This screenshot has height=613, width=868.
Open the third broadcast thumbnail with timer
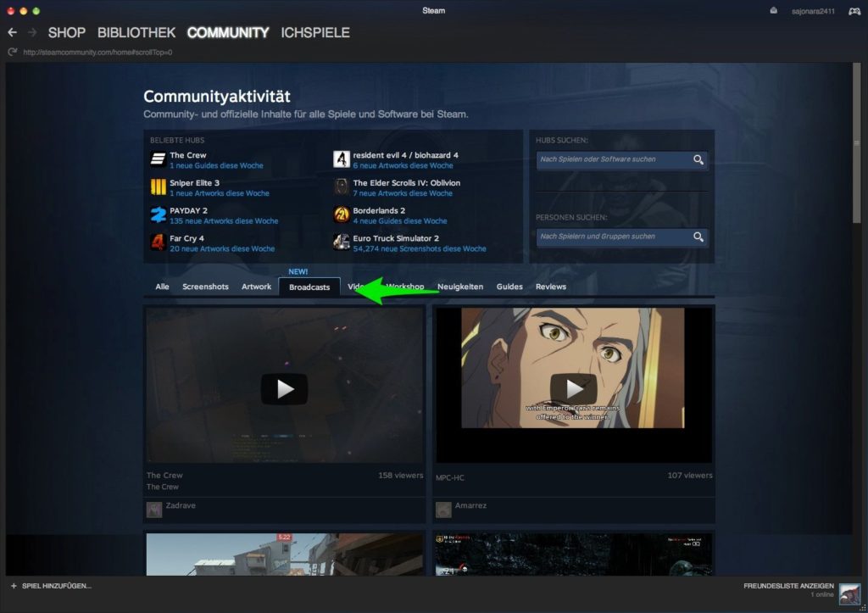285,554
